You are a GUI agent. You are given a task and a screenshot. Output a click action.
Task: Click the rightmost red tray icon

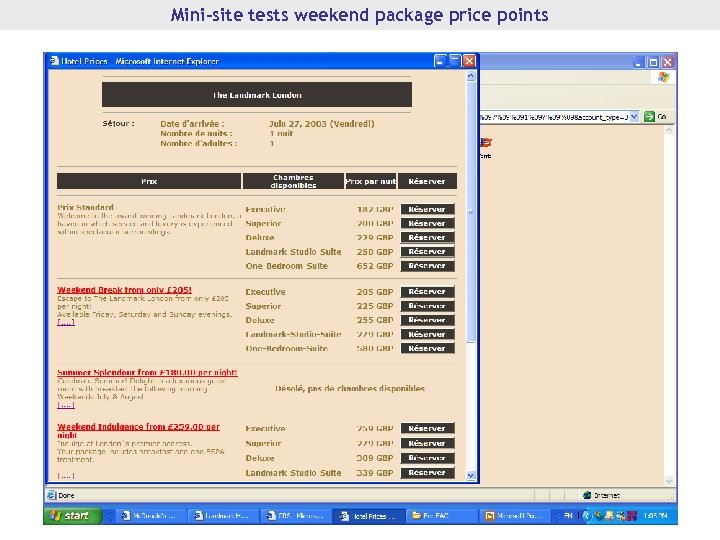pyautogui.click(x=632, y=516)
